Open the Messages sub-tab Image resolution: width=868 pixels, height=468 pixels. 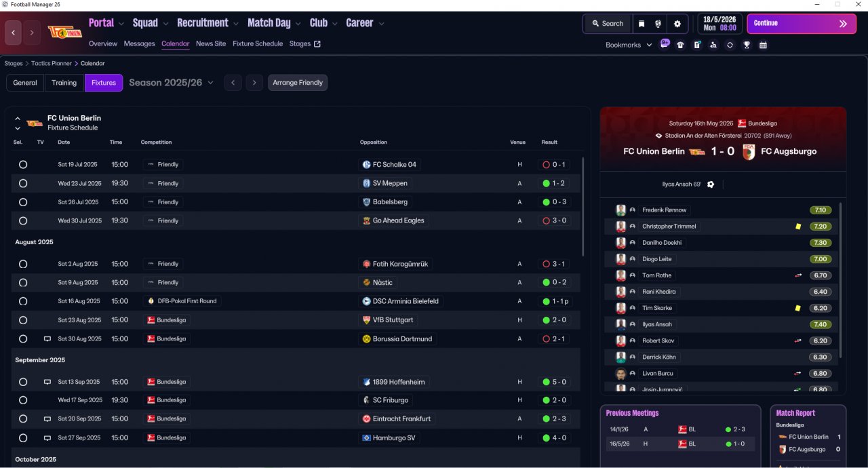tap(139, 43)
